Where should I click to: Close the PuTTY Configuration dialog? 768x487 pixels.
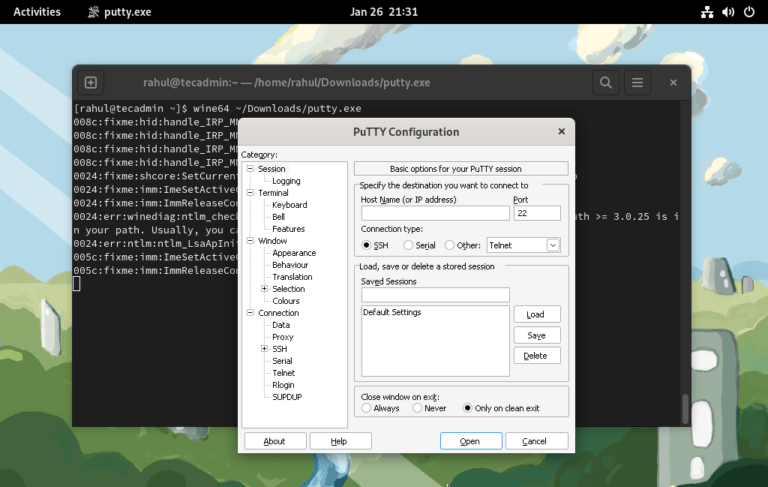561,131
